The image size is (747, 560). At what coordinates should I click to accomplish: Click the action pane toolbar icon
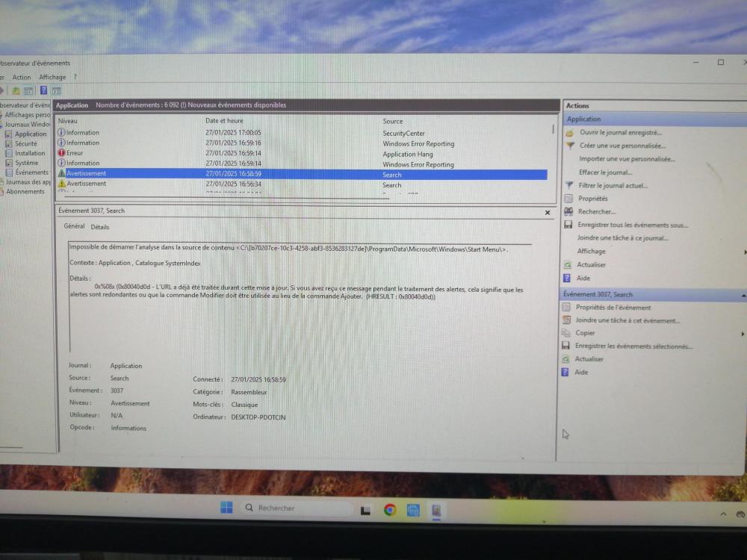click(x=56, y=90)
